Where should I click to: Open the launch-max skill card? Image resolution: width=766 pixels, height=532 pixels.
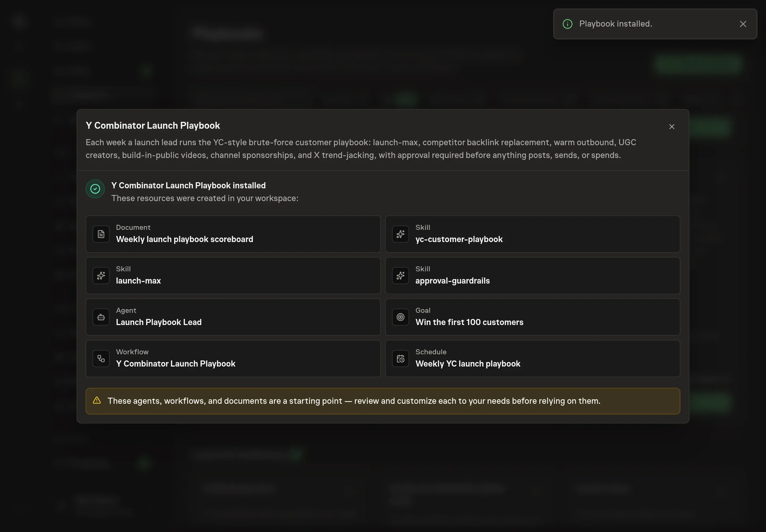(233, 276)
